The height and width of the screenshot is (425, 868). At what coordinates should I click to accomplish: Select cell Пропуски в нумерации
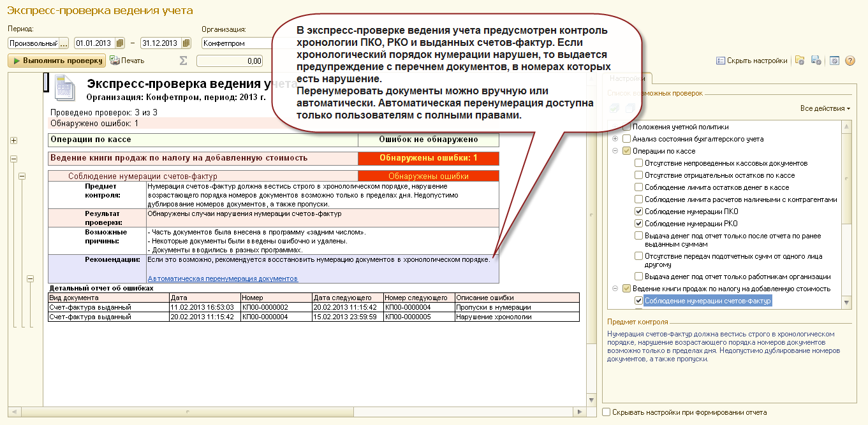tap(517, 307)
